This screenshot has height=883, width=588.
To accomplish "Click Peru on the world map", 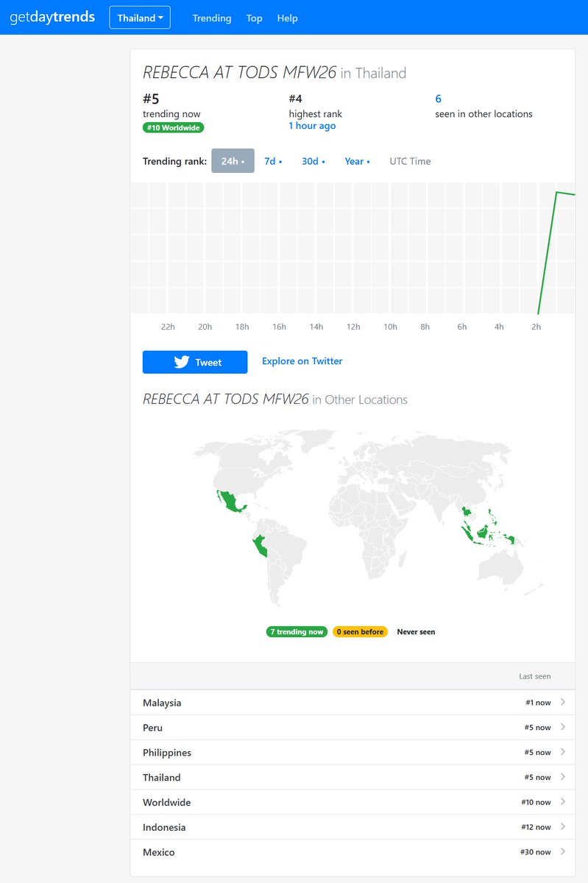I will point(261,547).
